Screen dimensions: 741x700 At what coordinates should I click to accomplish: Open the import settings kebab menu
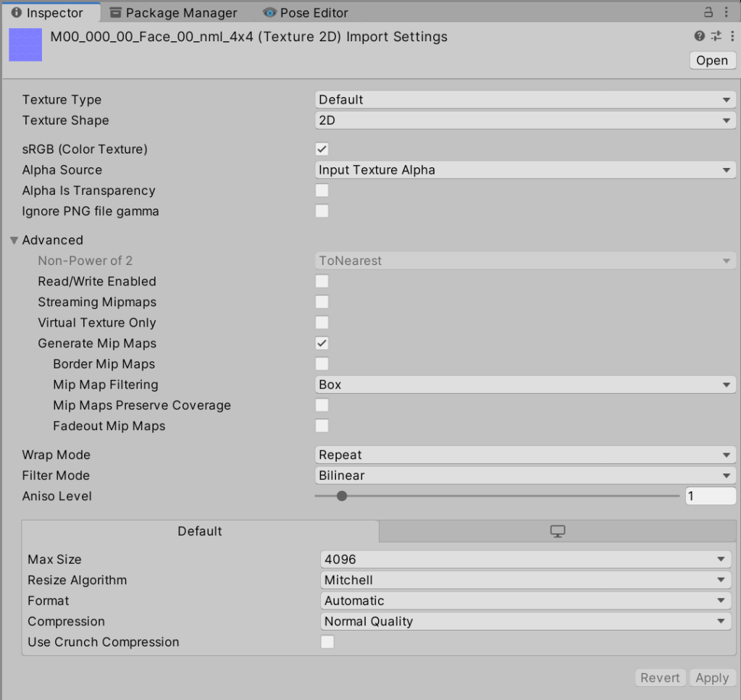pos(732,36)
